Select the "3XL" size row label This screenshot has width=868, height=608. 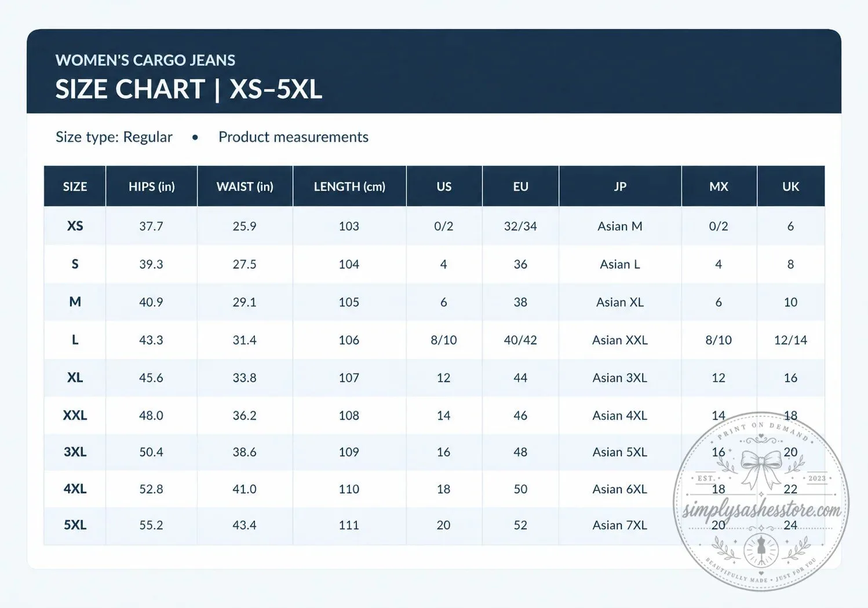point(75,452)
